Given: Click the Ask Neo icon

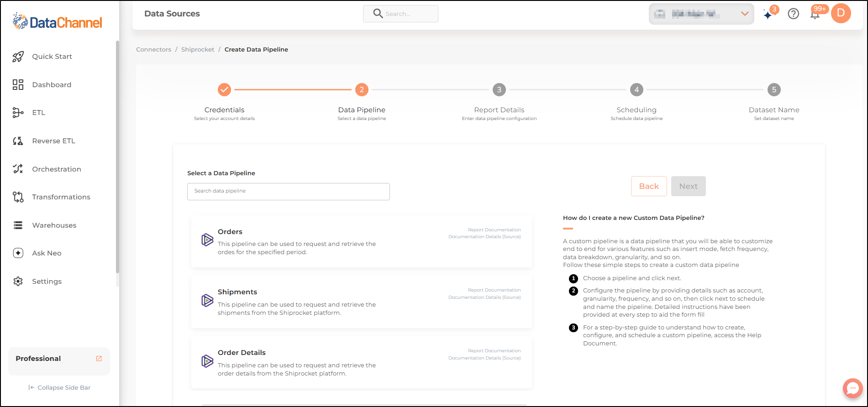Looking at the screenshot, I should [x=18, y=253].
